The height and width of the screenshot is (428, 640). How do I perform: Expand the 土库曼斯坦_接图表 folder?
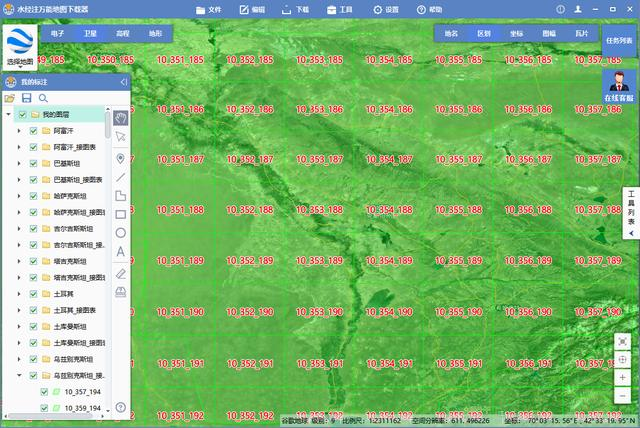(19, 343)
